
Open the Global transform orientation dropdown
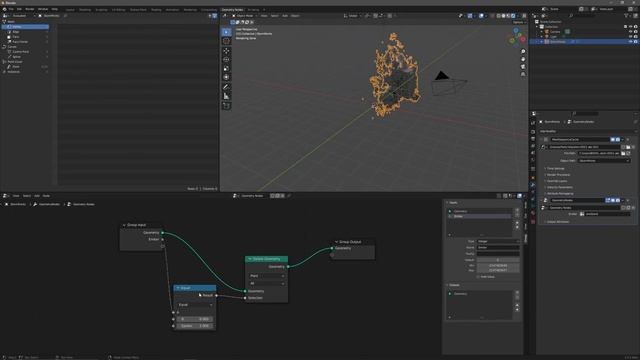point(353,16)
